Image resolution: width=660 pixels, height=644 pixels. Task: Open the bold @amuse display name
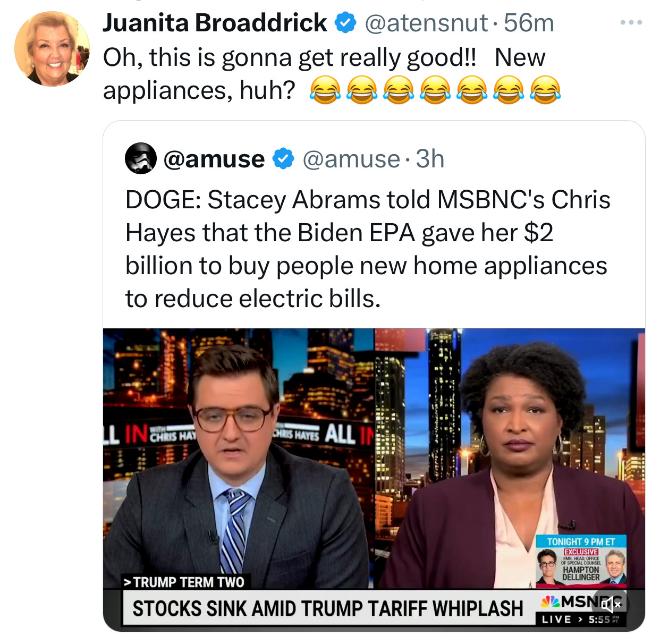(214, 158)
